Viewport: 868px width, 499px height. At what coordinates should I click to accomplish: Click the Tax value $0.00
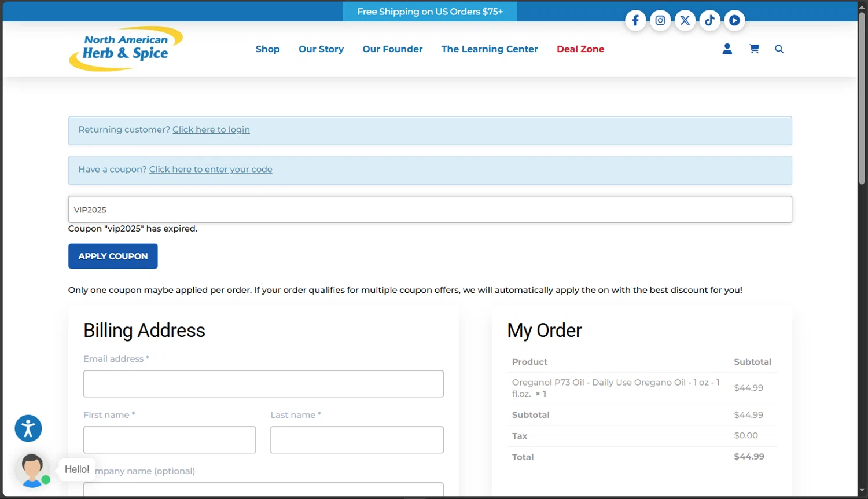click(746, 435)
